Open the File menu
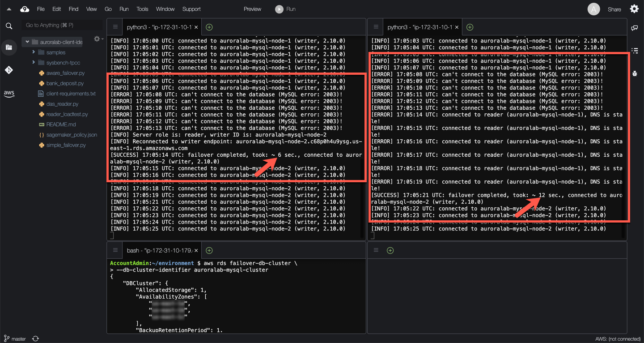This screenshot has height=343, width=644. point(41,9)
